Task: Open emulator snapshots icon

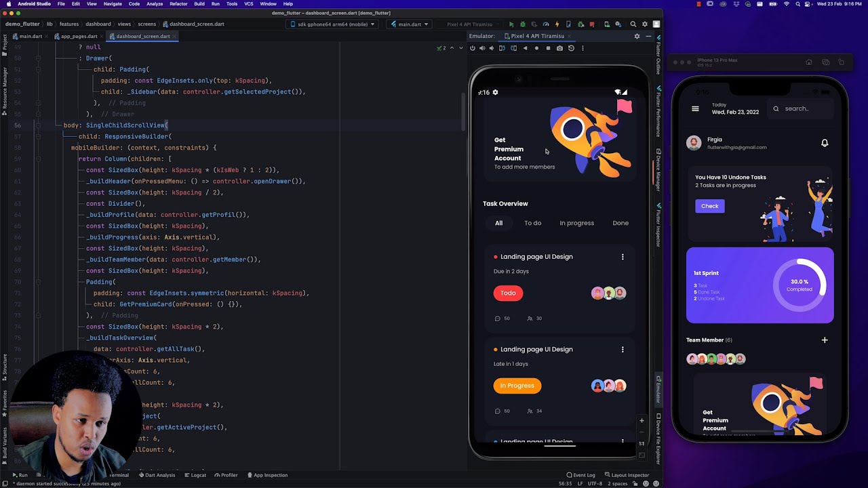Action: click(571, 48)
